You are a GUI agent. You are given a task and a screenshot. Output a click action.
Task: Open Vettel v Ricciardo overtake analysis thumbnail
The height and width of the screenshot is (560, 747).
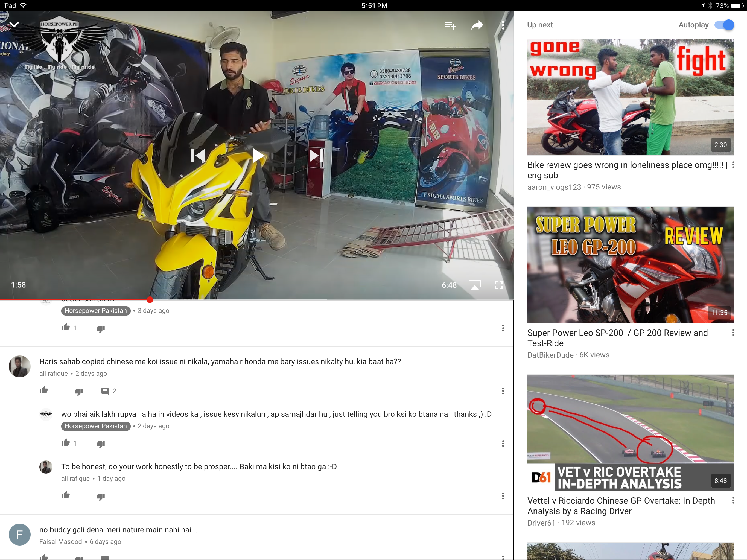tap(631, 433)
